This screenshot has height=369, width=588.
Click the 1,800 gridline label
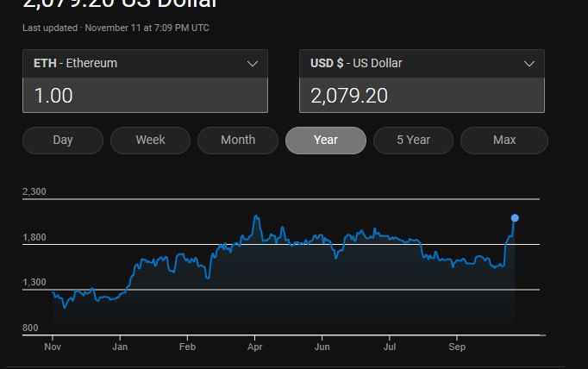(34, 237)
